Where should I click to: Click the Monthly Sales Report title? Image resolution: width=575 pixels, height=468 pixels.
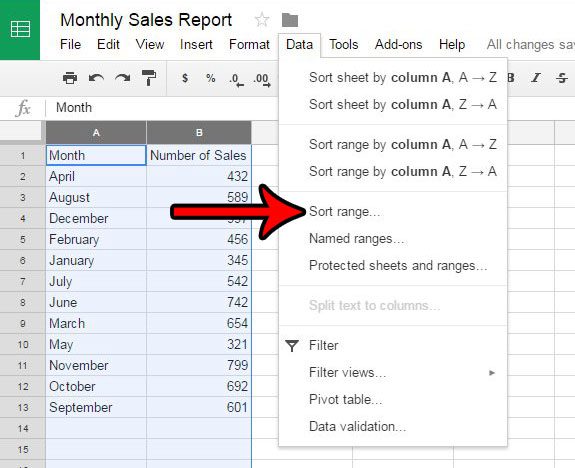(146, 20)
